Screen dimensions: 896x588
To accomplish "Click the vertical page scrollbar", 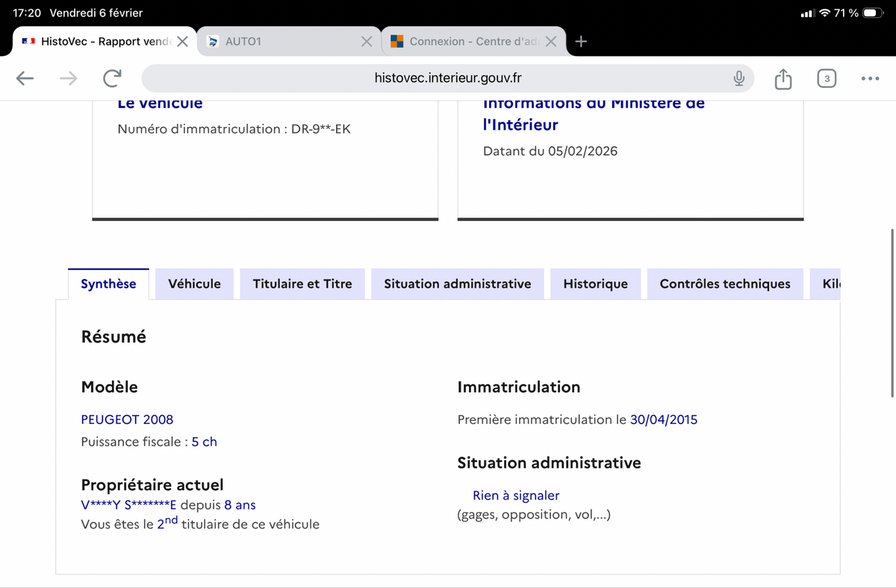I will [x=892, y=313].
